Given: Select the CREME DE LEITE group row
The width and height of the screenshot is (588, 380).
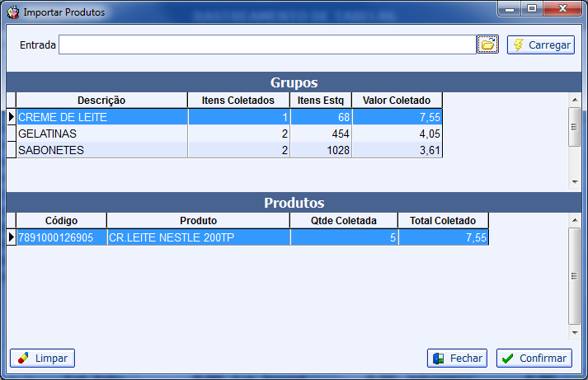Looking at the screenshot, I should point(229,117).
